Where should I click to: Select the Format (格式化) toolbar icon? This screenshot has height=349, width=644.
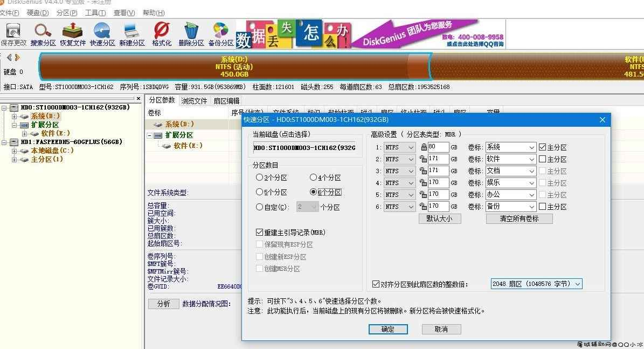[162, 35]
